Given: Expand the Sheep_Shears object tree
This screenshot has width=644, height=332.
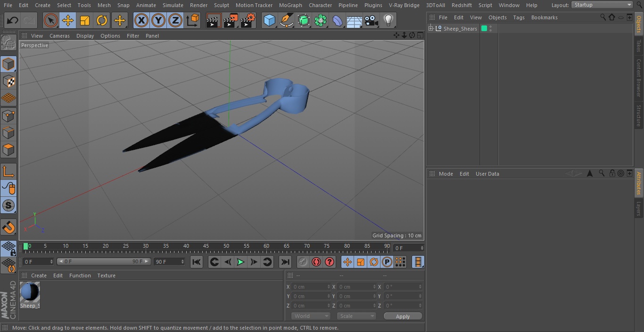Looking at the screenshot, I should [430, 29].
